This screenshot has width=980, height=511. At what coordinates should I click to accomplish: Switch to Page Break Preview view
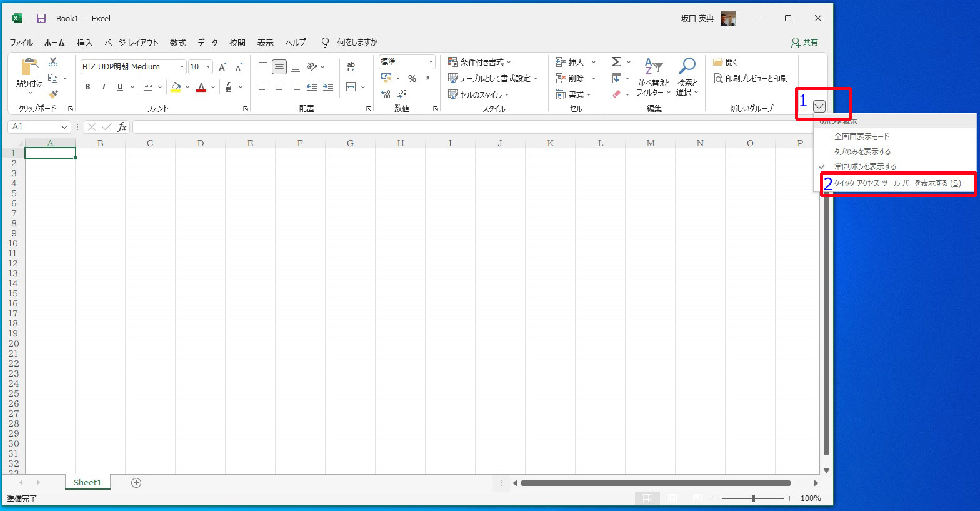click(x=697, y=498)
